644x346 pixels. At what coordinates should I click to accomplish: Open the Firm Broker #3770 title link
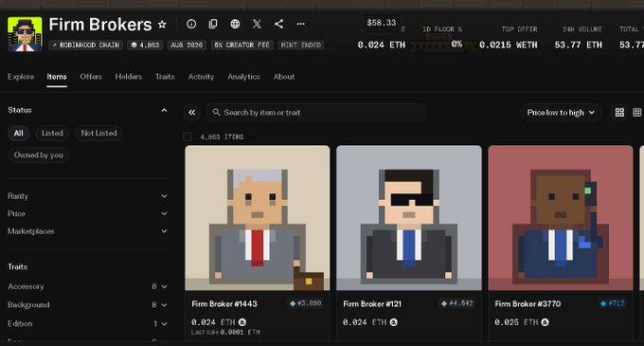(x=528, y=304)
